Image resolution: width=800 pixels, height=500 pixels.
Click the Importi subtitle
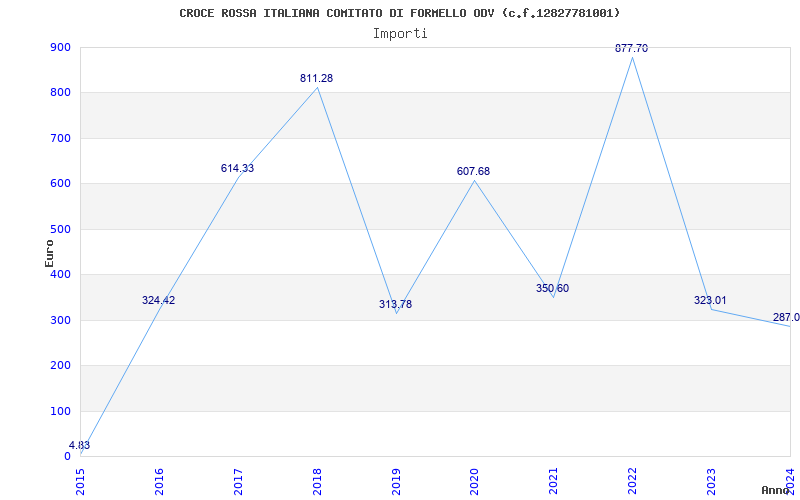pyautogui.click(x=400, y=34)
